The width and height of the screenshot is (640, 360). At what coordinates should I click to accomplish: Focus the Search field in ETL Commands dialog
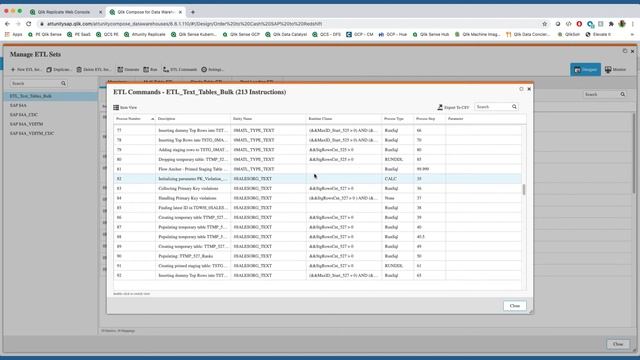tap(493, 107)
